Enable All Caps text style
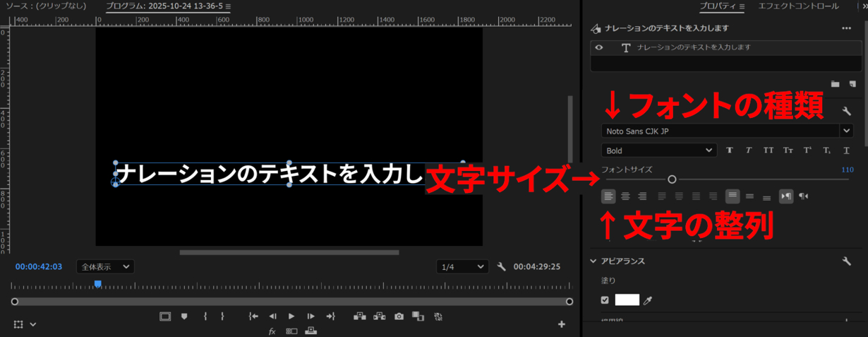The image size is (868, 337). pos(768,150)
